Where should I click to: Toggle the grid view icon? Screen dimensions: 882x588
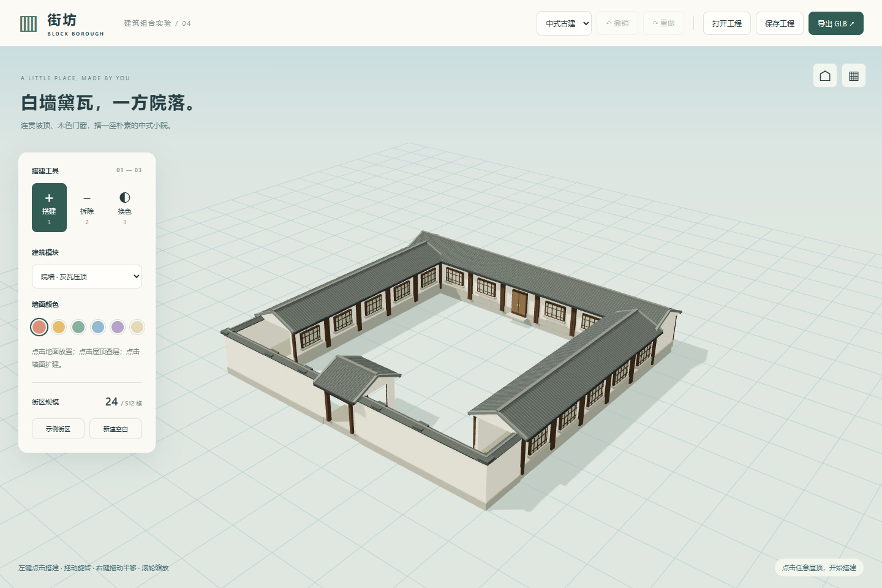854,75
